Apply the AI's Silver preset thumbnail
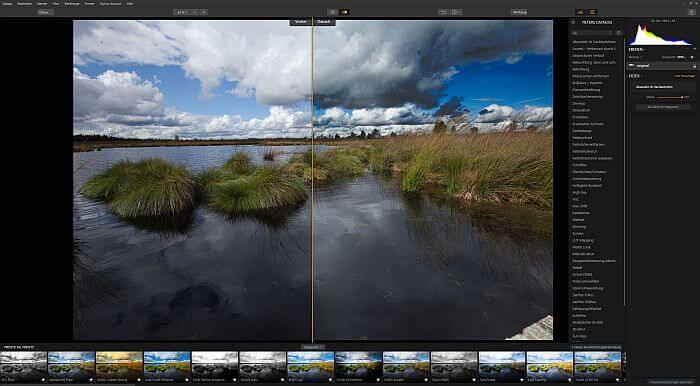 click(23, 366)
